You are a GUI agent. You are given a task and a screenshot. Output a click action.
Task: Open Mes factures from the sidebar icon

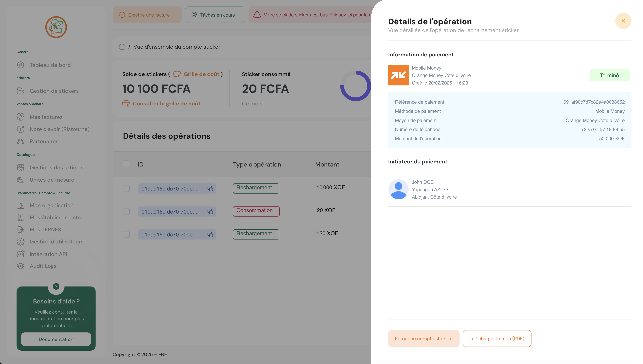(x=21, y=117)
